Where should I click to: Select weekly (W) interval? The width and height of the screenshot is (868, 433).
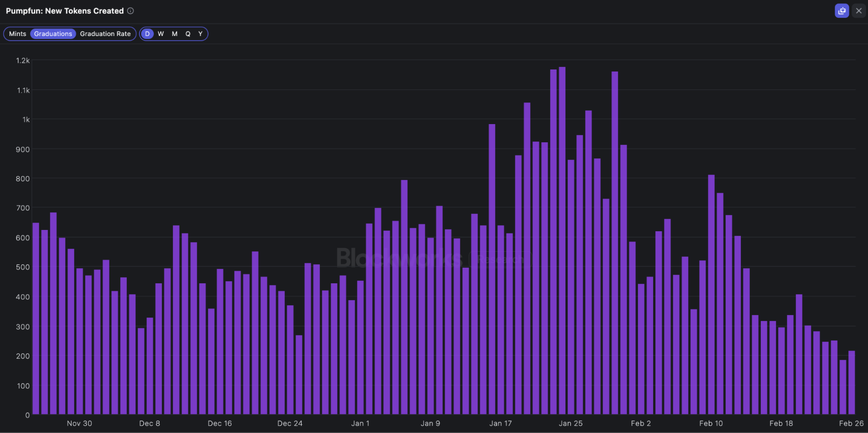(161, 34)
